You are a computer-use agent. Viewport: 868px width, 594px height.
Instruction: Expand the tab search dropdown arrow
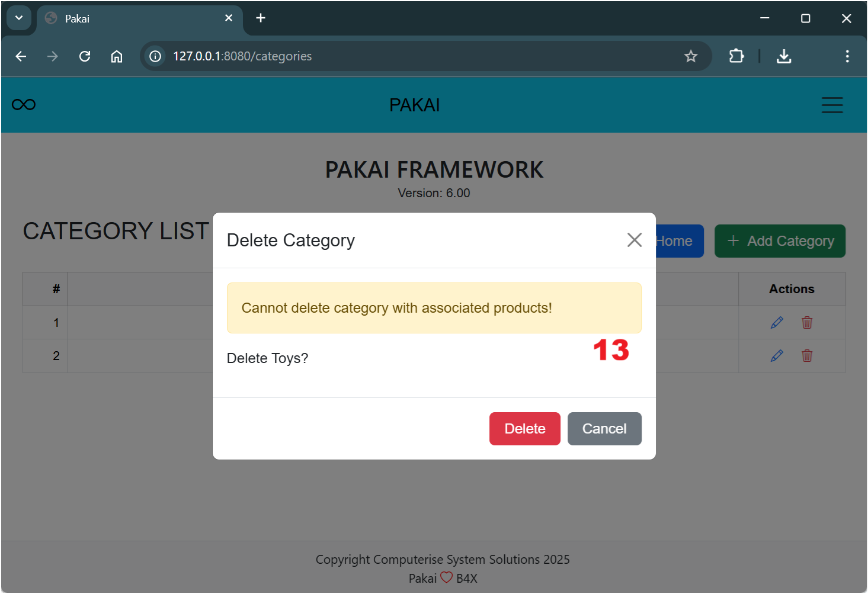tap(19, 18)
